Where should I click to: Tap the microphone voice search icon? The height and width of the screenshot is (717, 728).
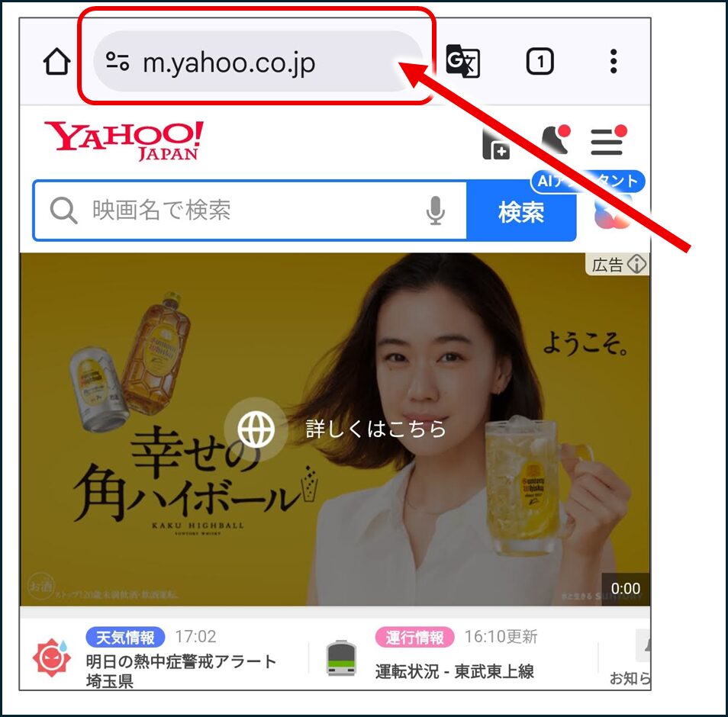click(435, 211)
